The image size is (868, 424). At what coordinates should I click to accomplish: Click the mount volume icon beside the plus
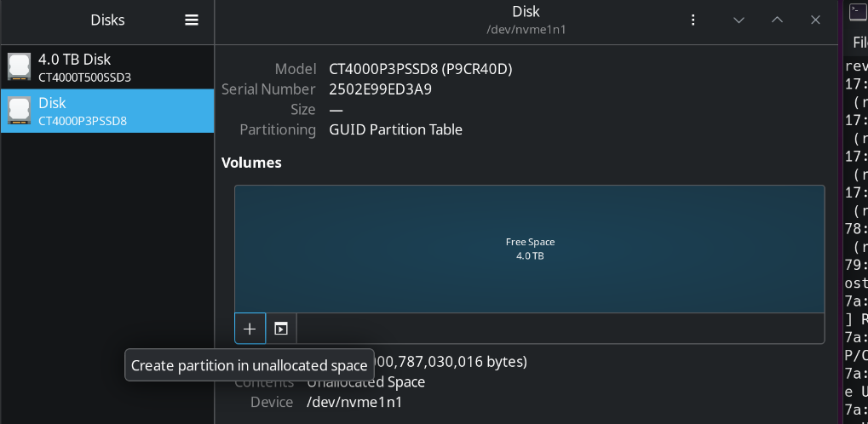pyautogui.click(x=281, y=329)
